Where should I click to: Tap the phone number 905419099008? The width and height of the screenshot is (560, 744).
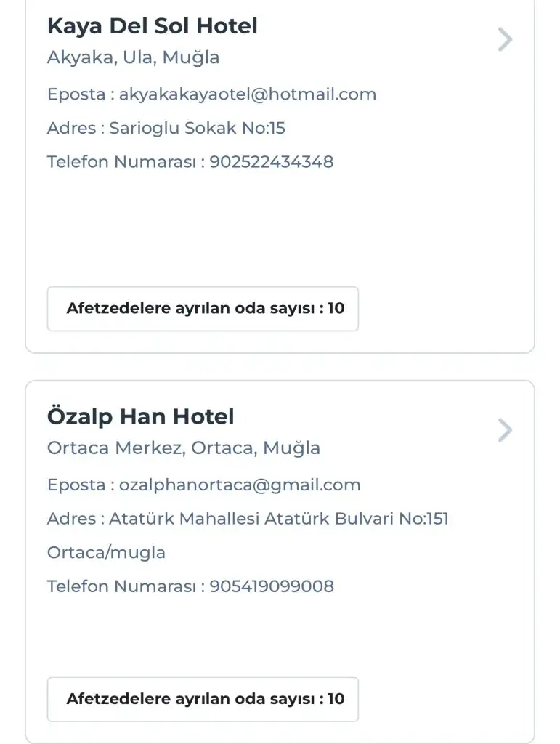point(272,586)
